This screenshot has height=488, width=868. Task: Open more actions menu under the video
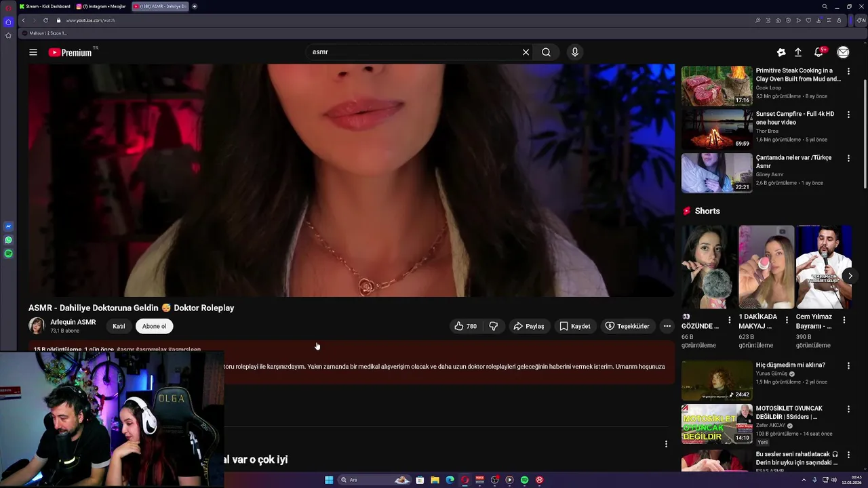point(667,326)
